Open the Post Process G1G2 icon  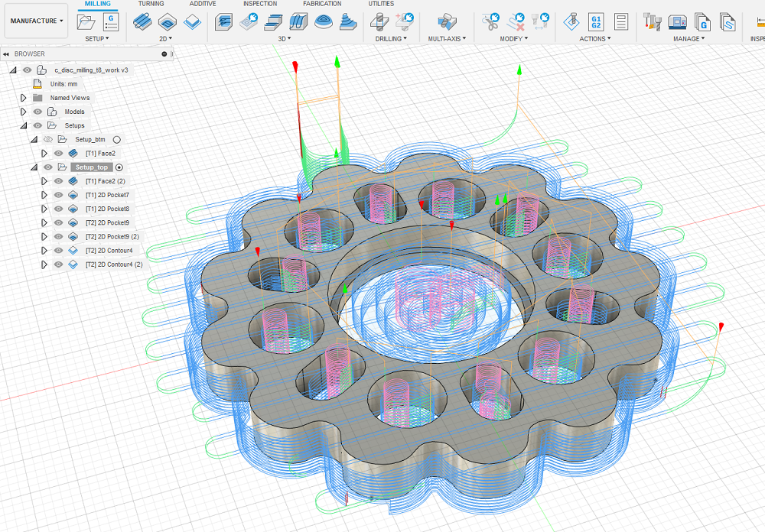pos(596,22)
